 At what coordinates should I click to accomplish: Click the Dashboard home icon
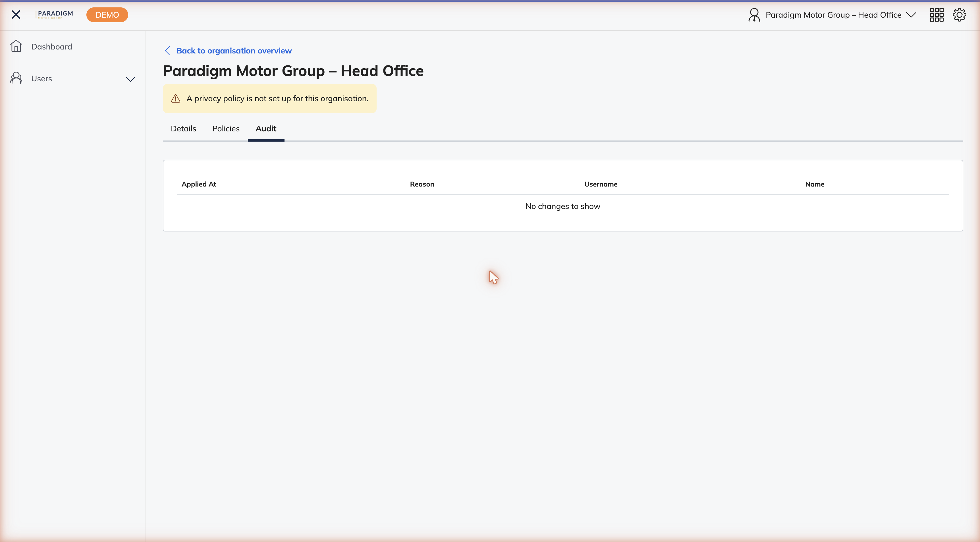tap(16, 46)
